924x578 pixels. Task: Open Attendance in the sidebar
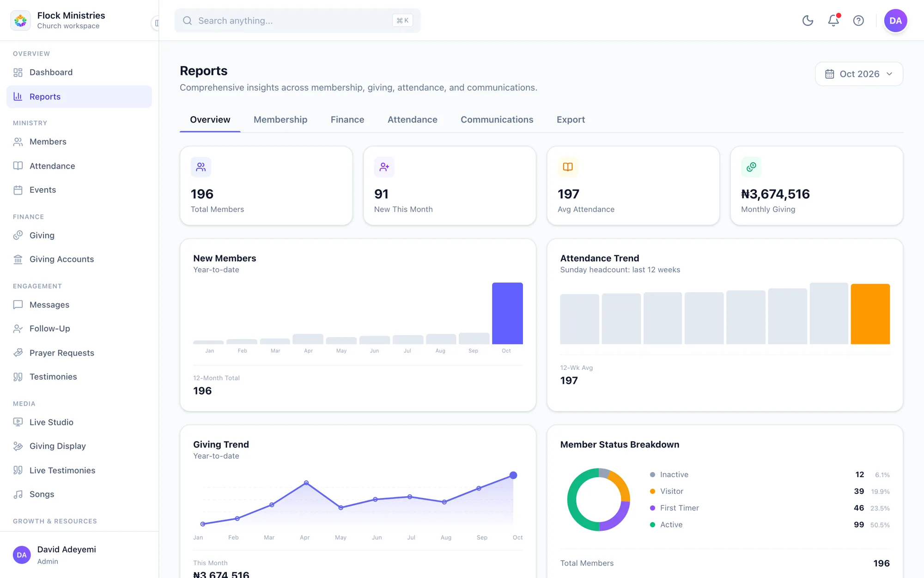pyautogui.click(x=79, y=166)
